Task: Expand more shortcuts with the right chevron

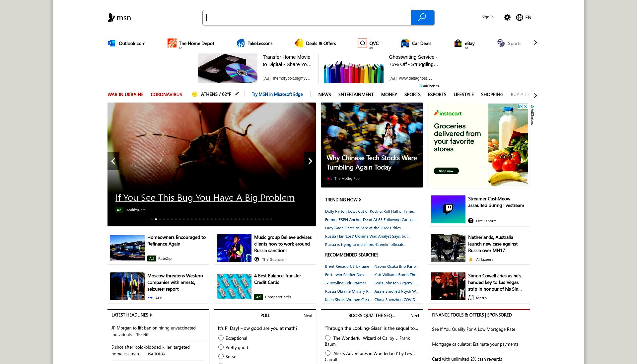Action: [535, 42]
